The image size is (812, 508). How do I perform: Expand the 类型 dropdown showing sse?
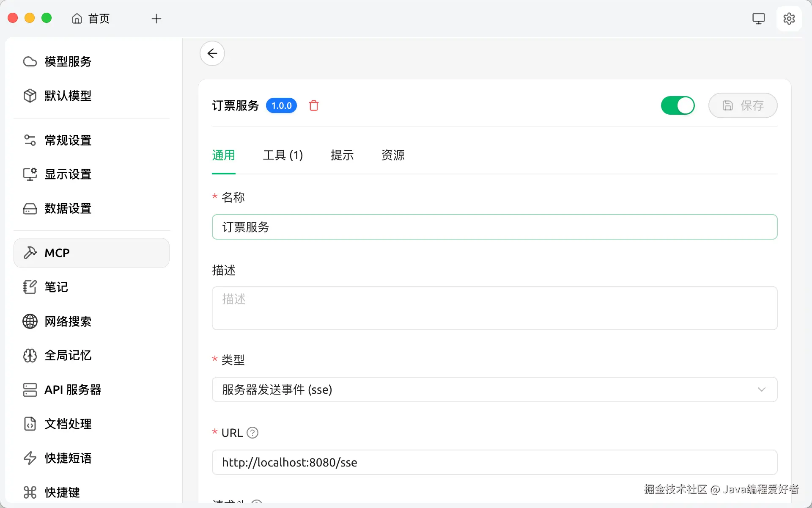(x=494, y=389)
